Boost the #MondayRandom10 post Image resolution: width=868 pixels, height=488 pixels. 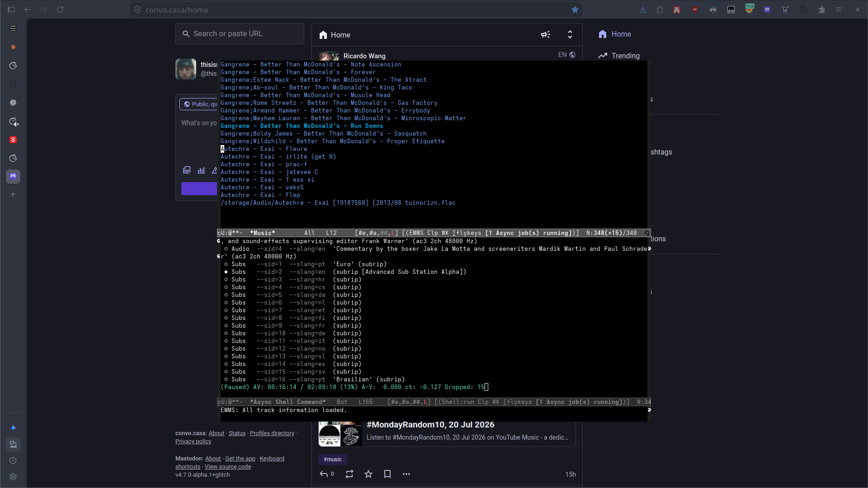click(x=349, y=474)
